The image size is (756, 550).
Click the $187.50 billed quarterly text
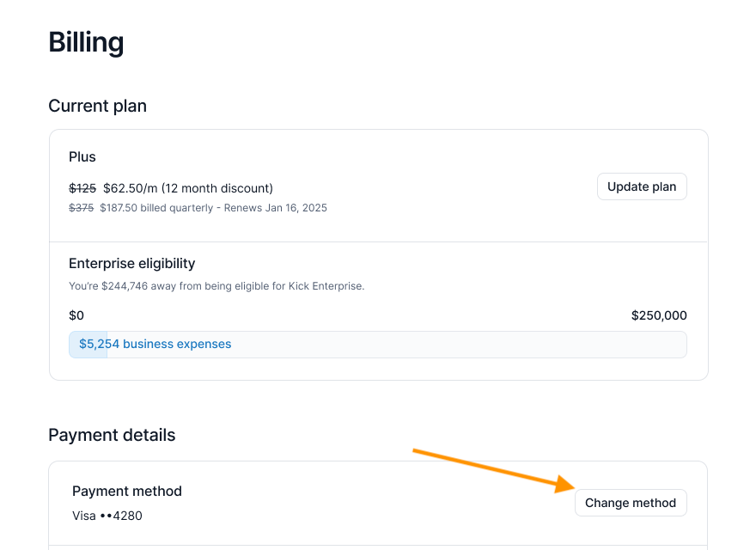click(156, 208)
